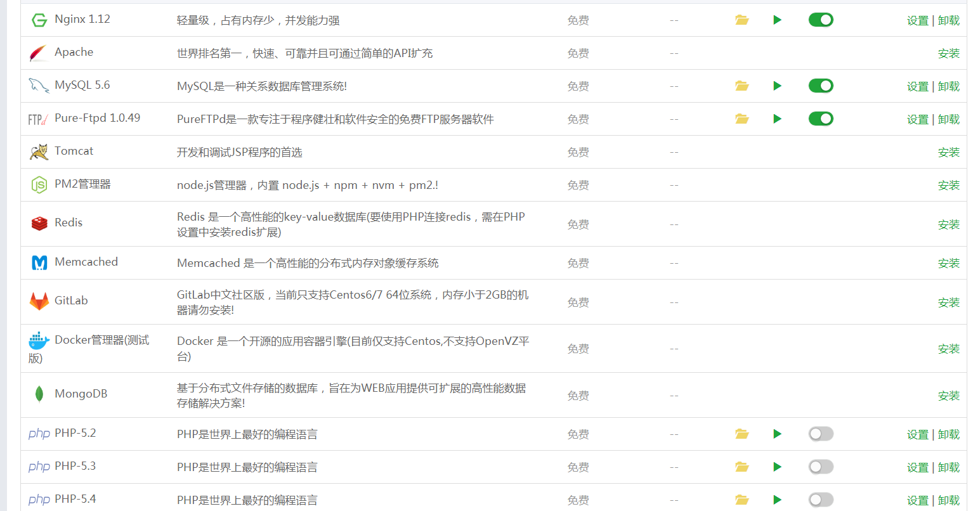Viewport: 980px width, 511px height.
Task: Click the PHP-5.4 php icon
Action: point(39,500)
